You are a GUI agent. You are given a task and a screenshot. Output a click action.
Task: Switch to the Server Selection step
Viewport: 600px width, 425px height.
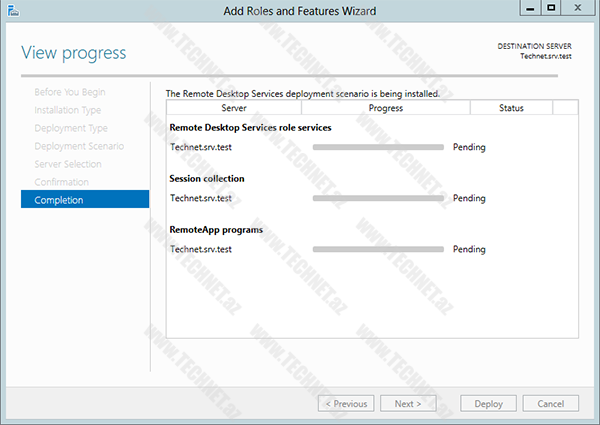tap(67, 164)
